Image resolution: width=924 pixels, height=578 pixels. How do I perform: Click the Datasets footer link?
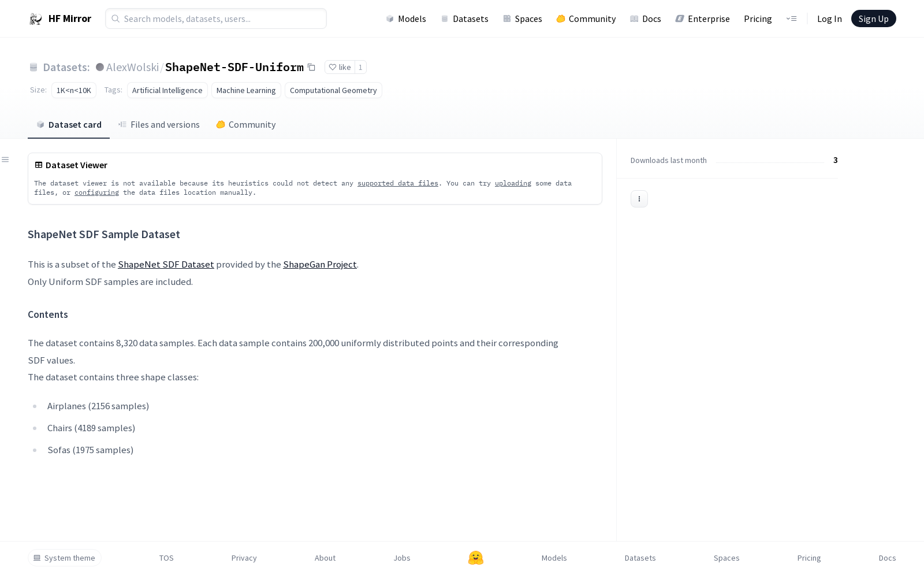[640, 558]
